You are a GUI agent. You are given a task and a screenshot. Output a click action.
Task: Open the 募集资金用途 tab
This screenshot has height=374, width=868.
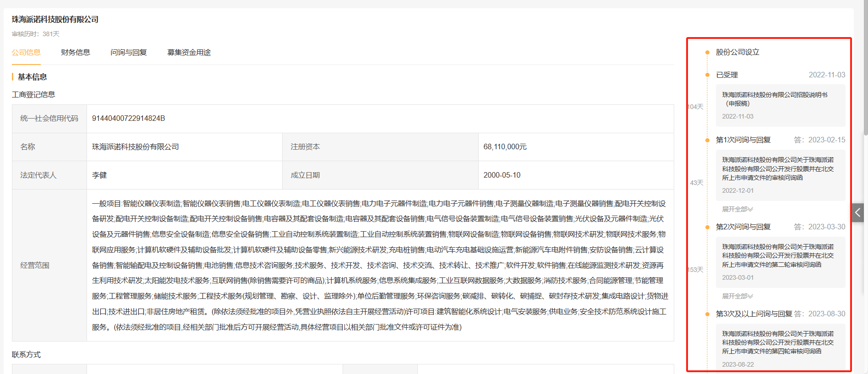[x=189, y=53]
